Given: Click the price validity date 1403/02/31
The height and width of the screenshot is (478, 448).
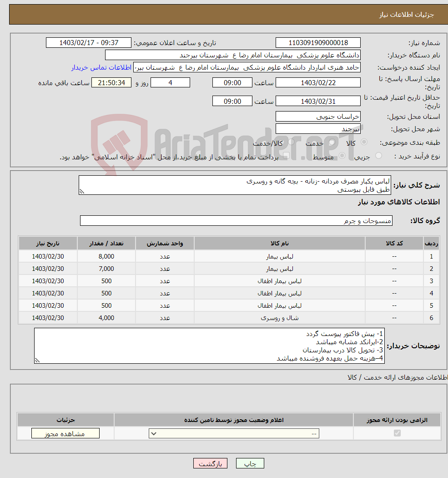Looking at the screenshot, I should (318, 101).
